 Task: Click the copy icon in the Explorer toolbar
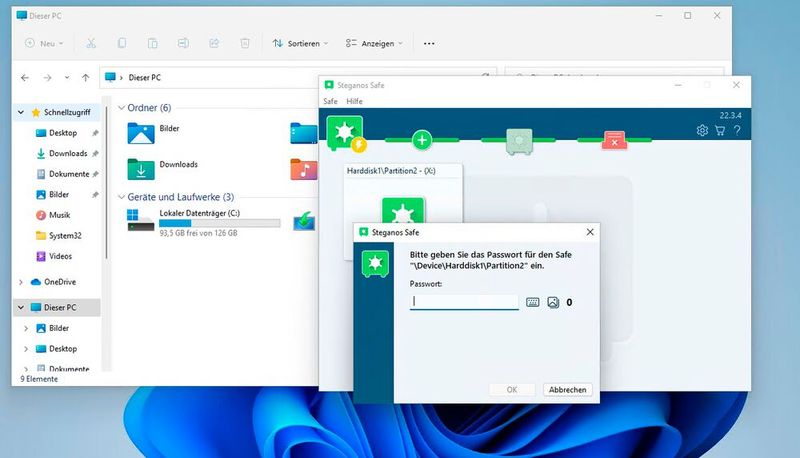122,43
